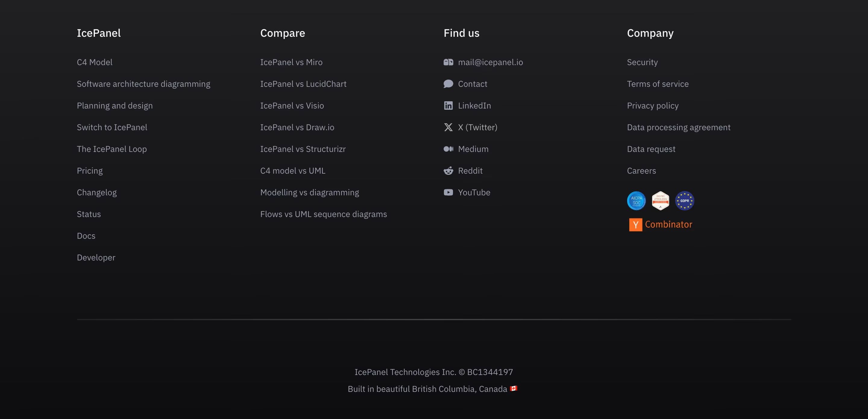Click the X (Twitter) logo icon
This screenshot has height=419, width=868.
coord(448,127)
